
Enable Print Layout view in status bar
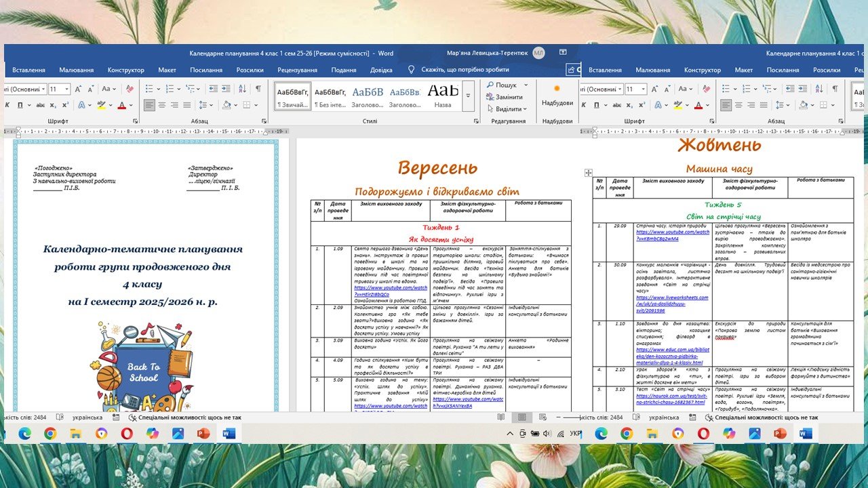(x=521, y=418)
